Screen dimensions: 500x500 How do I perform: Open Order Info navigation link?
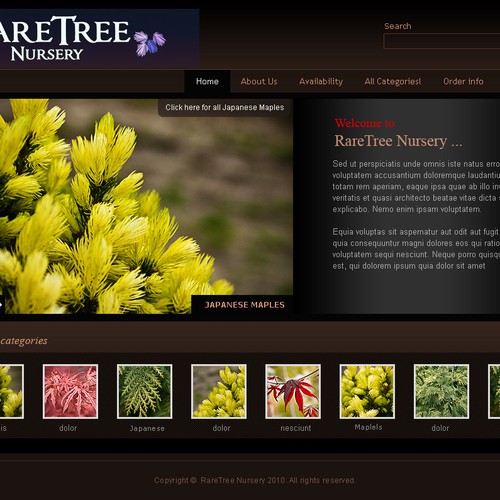pyautogui.click(x=463, y=81)
